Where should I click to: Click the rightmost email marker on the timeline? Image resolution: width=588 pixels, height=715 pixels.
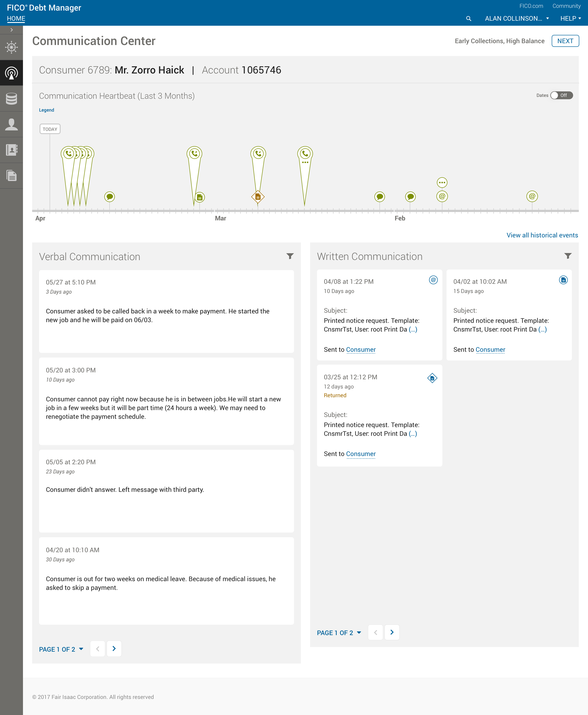point(532,196)
